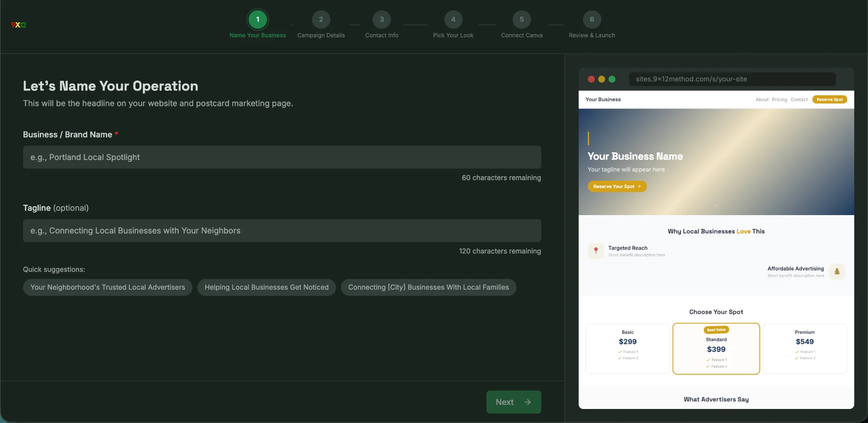The image size is (868, 423).
Task: Click the arrow on Reserve Your Spot button
Action: coord(640,186)
